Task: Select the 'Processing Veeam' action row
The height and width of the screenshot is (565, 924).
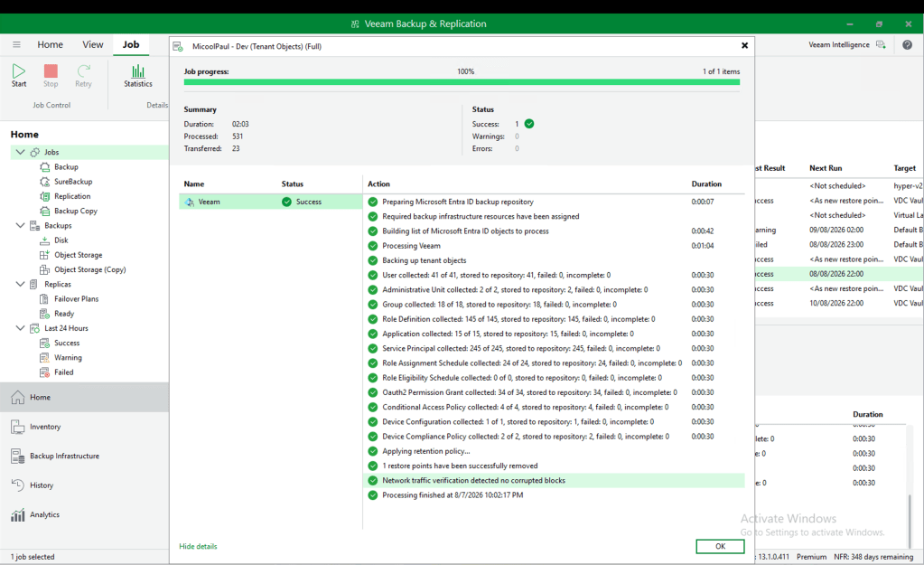Action: (x=554, y=246)
